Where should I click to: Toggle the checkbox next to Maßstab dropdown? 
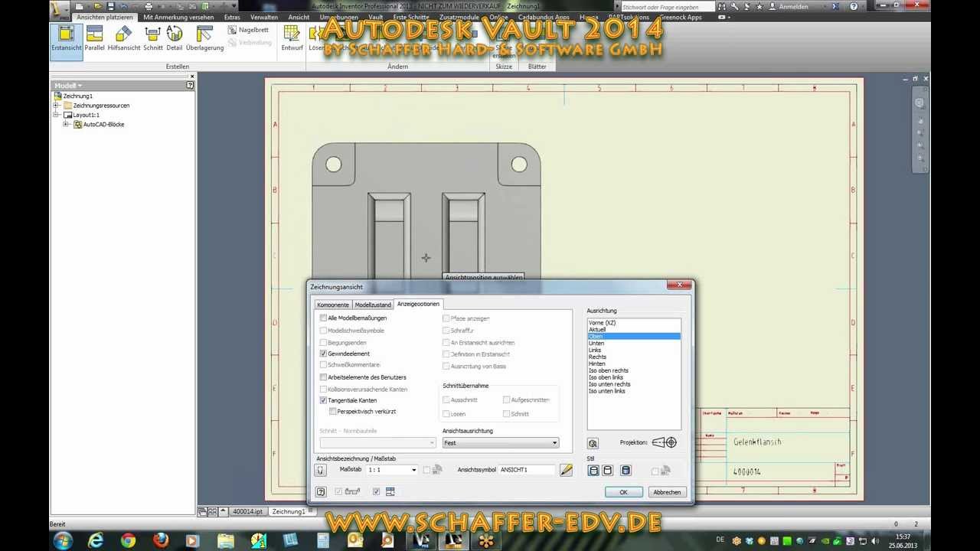[426, 470]
